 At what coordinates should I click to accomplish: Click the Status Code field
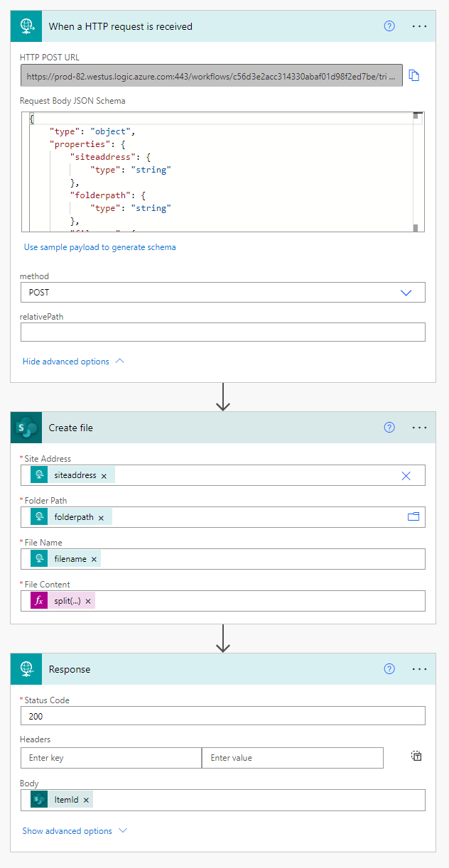click(222, 716)
